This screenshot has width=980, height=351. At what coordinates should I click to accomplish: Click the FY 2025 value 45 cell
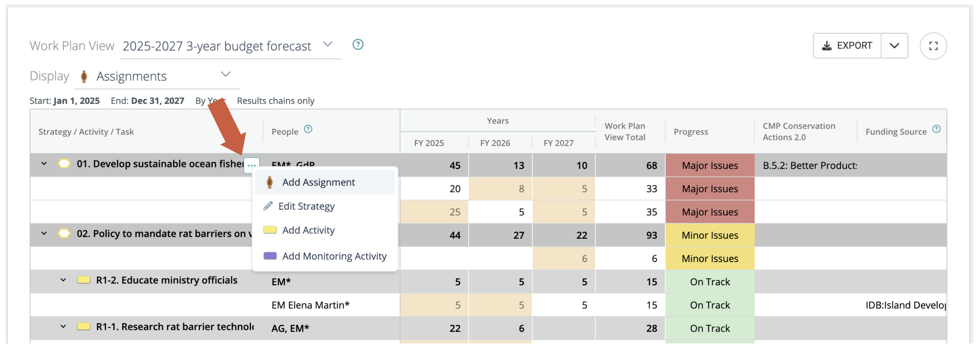point(434,165)
